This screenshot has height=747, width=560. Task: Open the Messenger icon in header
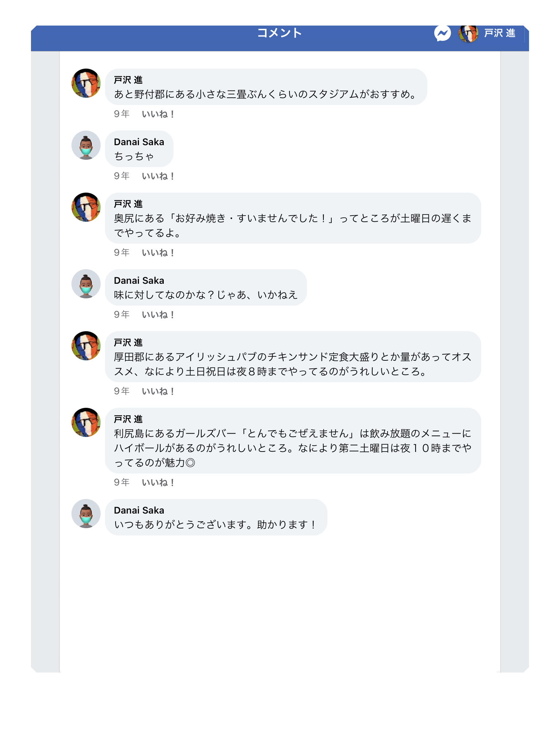click(x=442, y=33)
